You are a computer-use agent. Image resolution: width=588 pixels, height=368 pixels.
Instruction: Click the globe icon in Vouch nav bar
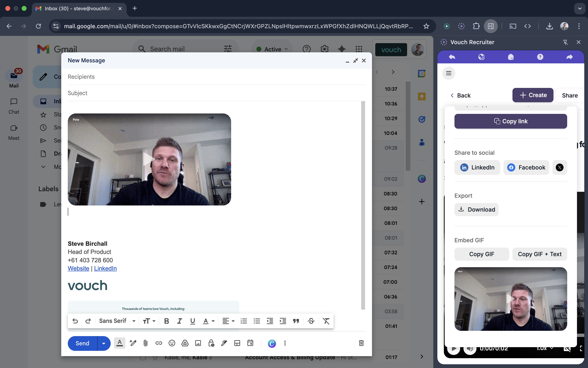pos(481,57)
